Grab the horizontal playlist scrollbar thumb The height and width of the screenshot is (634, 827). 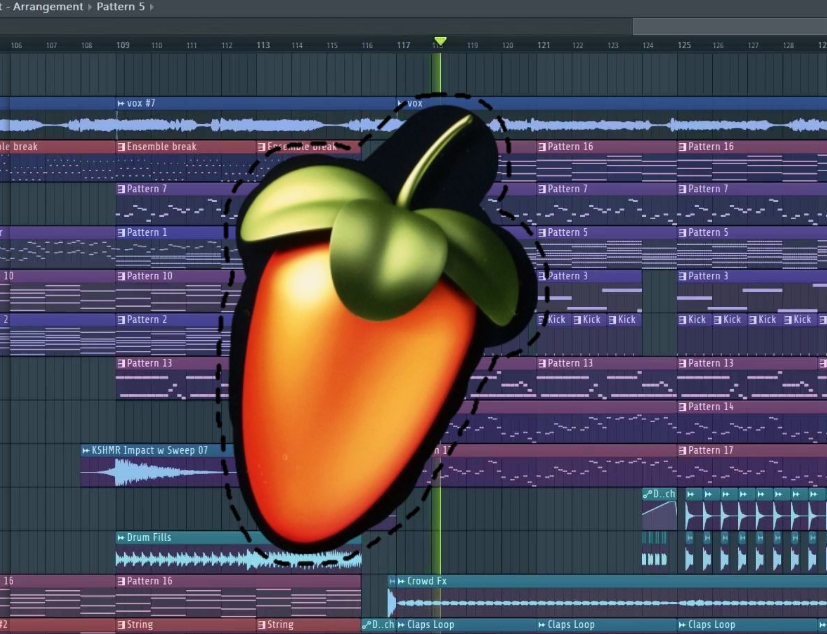pyautogui.click(x=730, y=26)
